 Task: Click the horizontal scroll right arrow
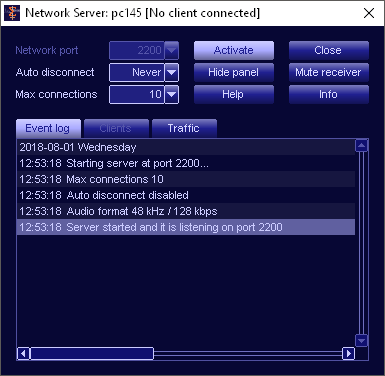[x=349, y=353]
